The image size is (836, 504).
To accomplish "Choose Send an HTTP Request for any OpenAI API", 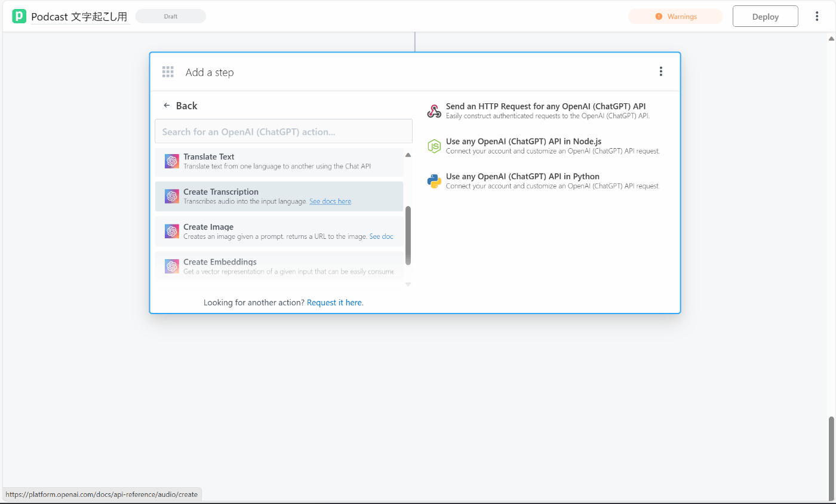I will pyautogui.click(x=545, y=111).
